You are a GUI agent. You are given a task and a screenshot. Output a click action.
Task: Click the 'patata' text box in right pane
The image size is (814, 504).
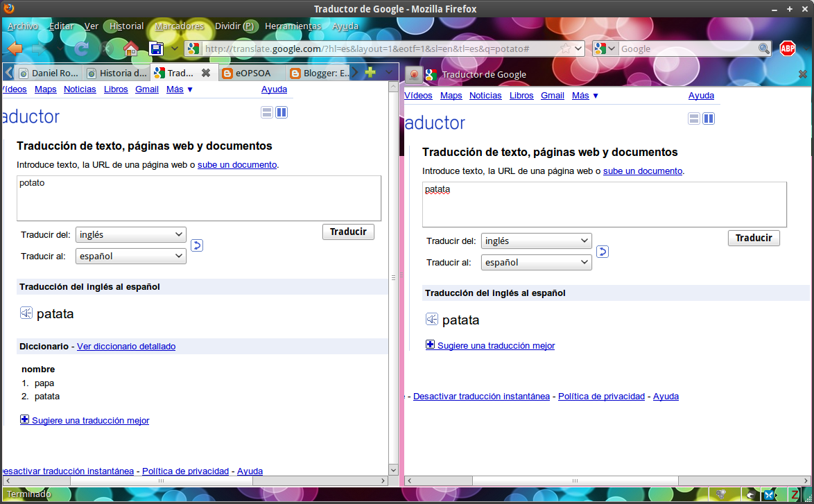[x=605, y=205]
